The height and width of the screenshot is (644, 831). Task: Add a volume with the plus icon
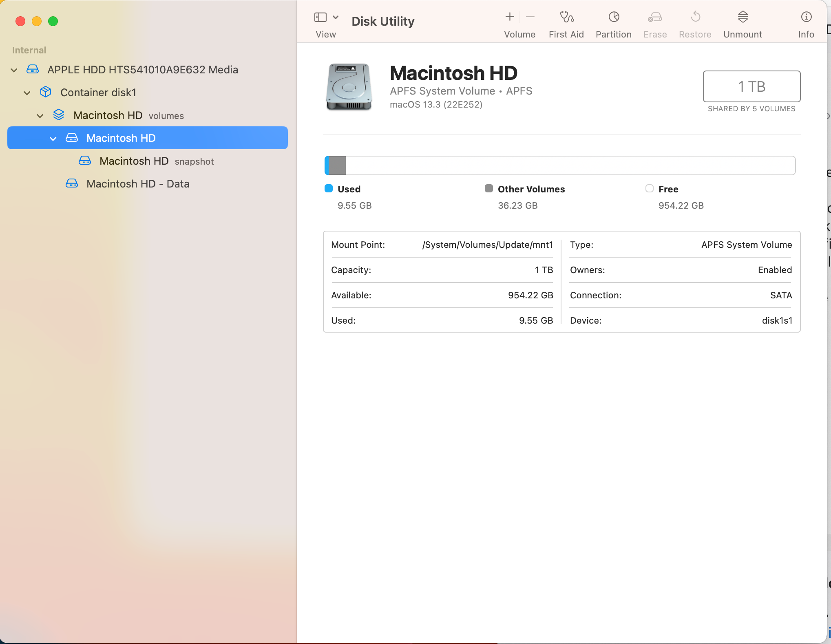(510, 17)
